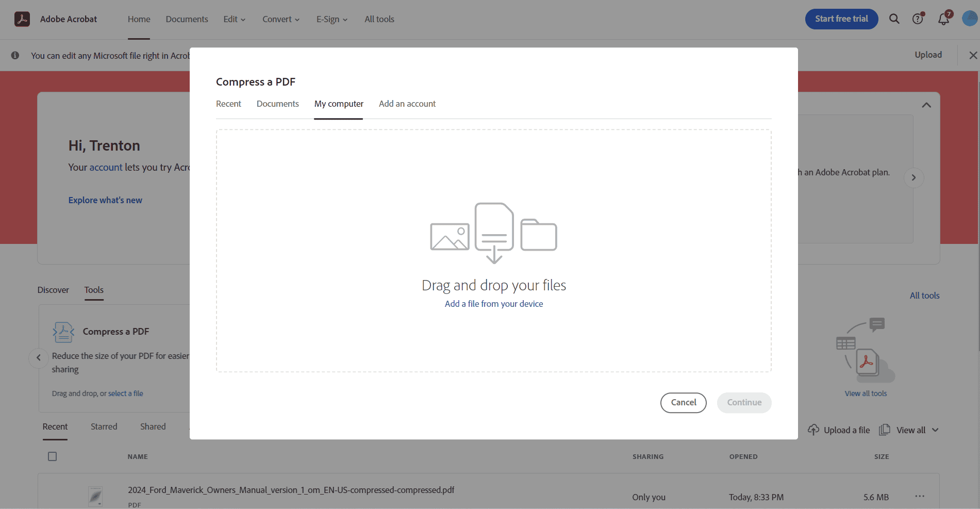Open the Ford Maverick PDF thumbnail

pyautogui.click(x=95, y=497)
